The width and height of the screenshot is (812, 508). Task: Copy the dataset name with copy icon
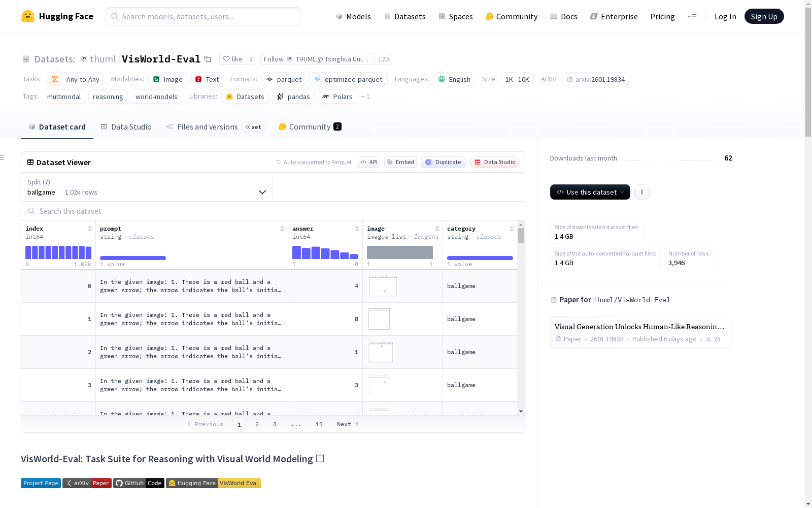pyautogui.click(x=208, y=59)
